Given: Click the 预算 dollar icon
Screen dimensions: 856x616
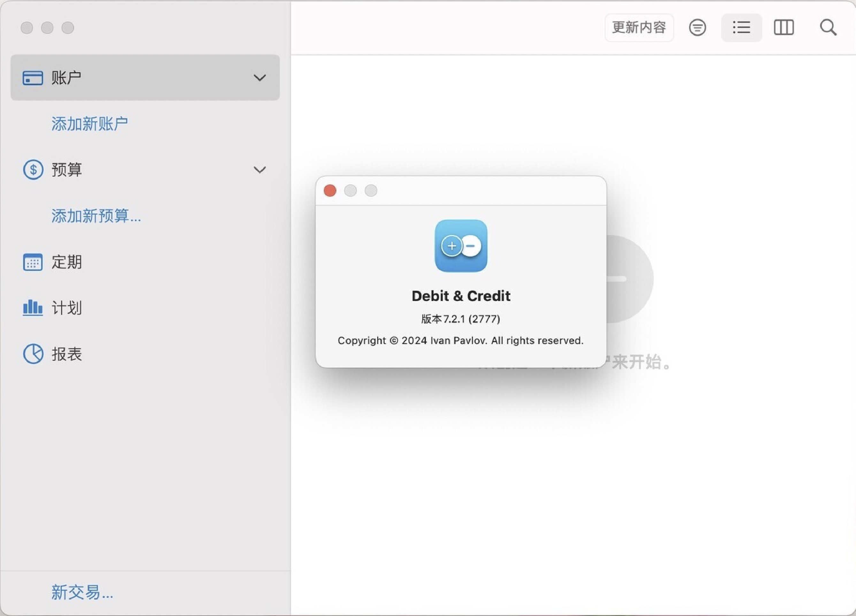Looking at the screenshot, I should [x=33, y=169].
